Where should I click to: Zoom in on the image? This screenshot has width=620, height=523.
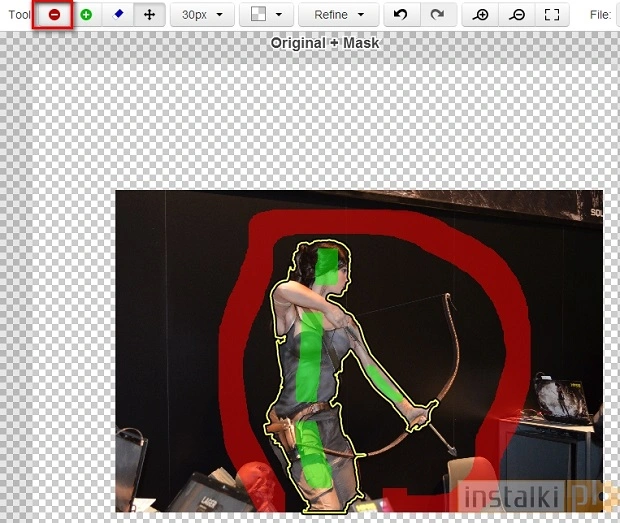point(480,15)
